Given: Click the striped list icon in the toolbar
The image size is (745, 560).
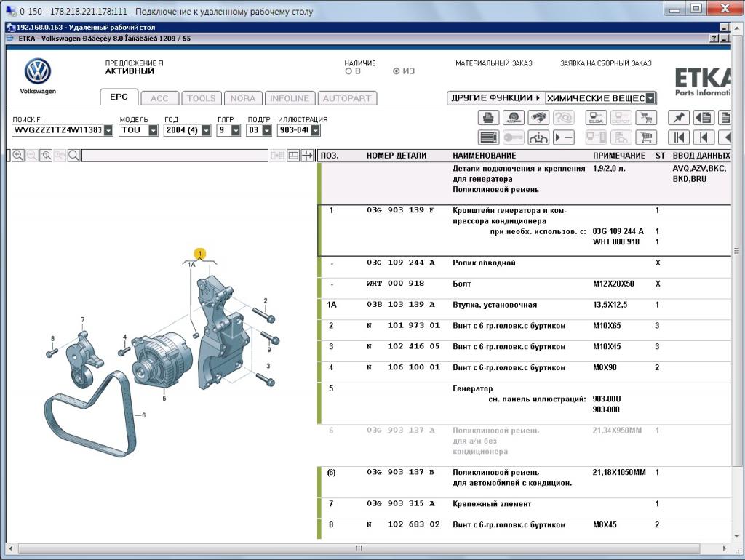Looking at the screenshot, I should coord(488,137).
